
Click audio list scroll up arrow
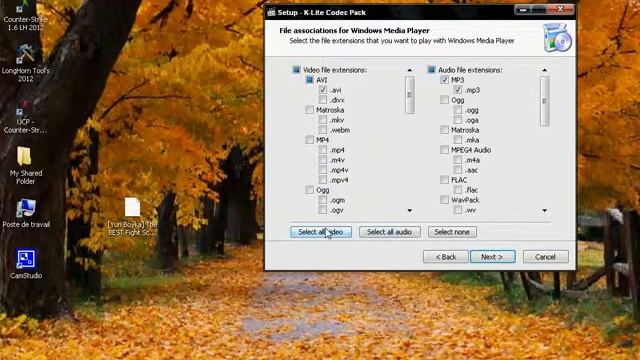point(544,70)
